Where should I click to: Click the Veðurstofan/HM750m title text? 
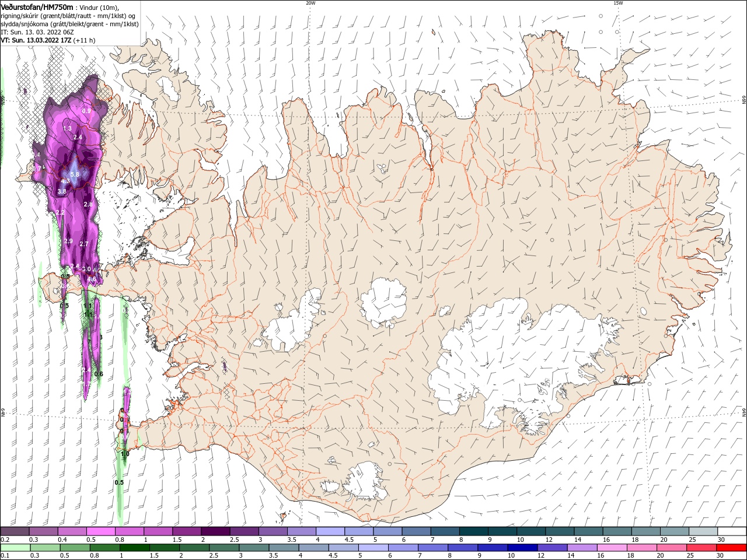[37, 7]
